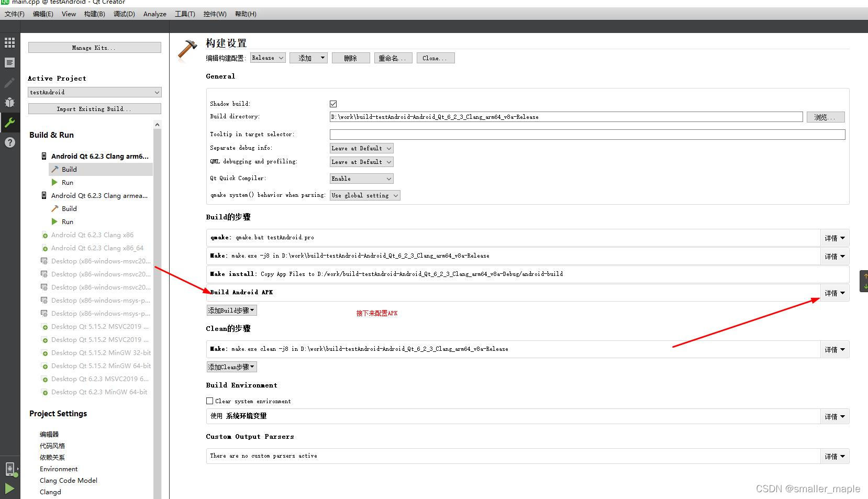Screen dimensions: 868x499
Task: Click the Clone button
Action: tap(435, 58)
